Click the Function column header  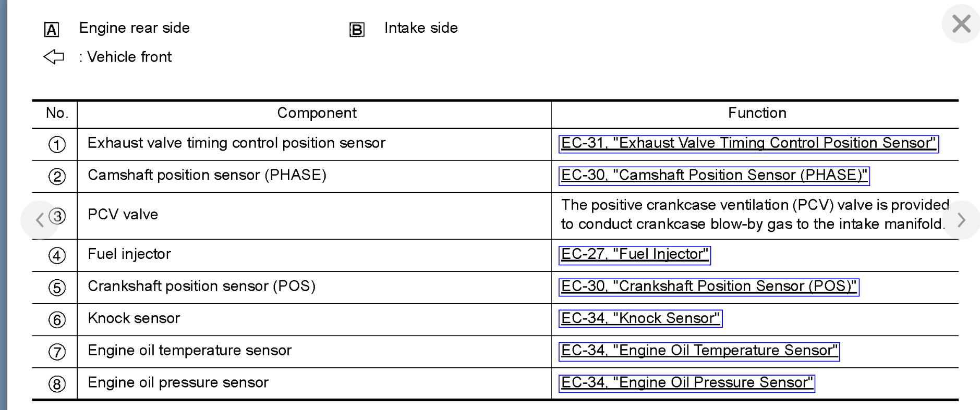click(757, 113)
